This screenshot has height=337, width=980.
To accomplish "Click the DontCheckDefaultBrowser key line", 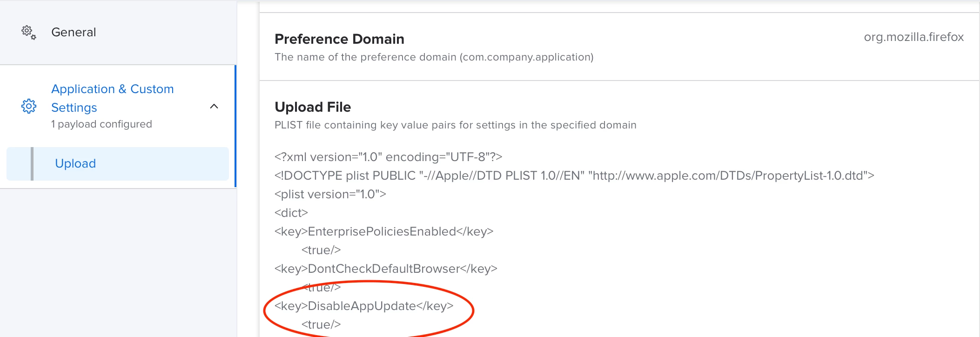I will tap(386, 269).
